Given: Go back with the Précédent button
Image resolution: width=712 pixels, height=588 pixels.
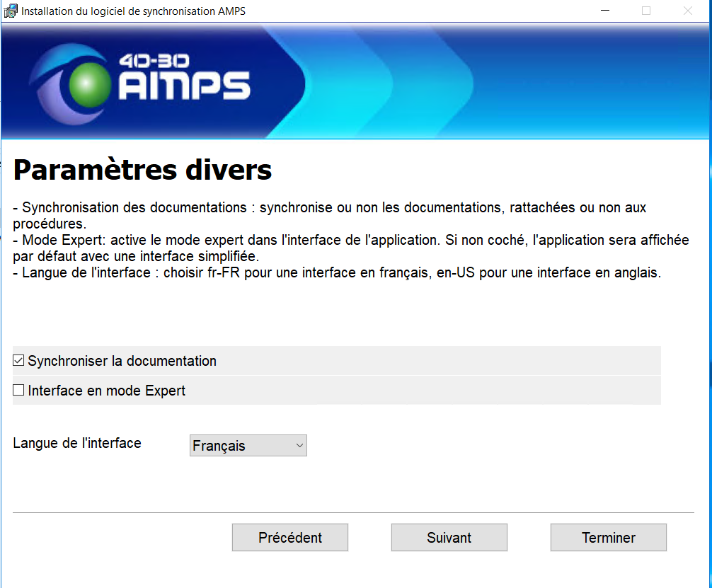Looking at the screenshot, I should point(289,538).
